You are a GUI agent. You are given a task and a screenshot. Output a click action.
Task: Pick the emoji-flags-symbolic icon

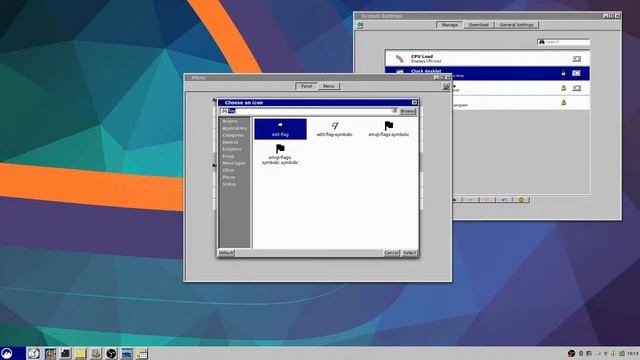[389, 129]
